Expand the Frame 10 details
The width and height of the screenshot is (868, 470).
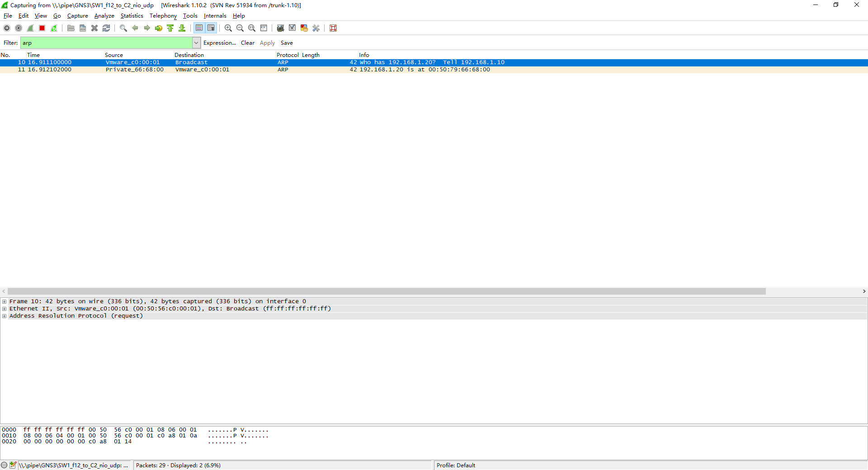[x=5, y=301]
